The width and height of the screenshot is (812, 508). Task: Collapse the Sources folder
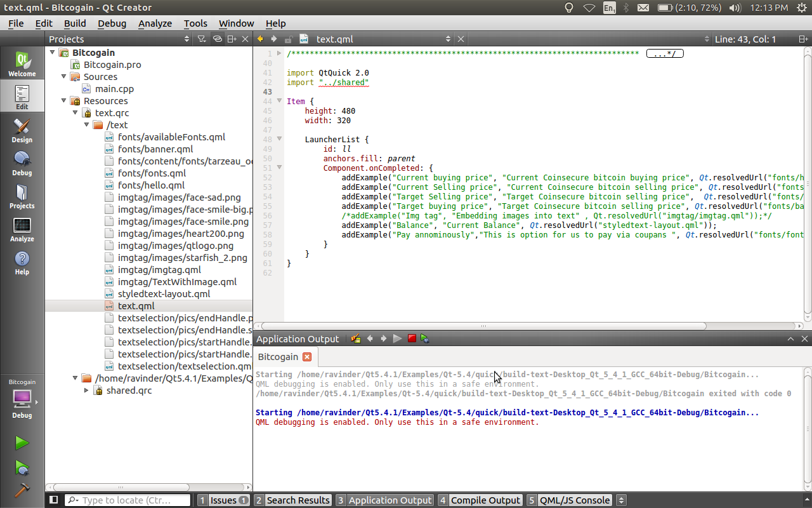point(63,77)
